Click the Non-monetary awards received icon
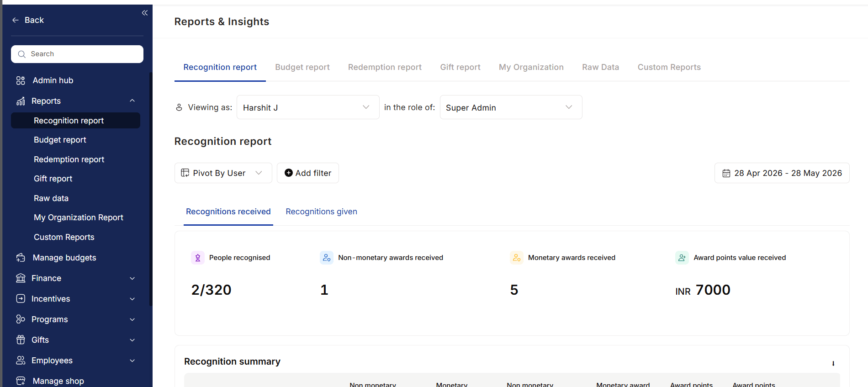 pos(327,258)
